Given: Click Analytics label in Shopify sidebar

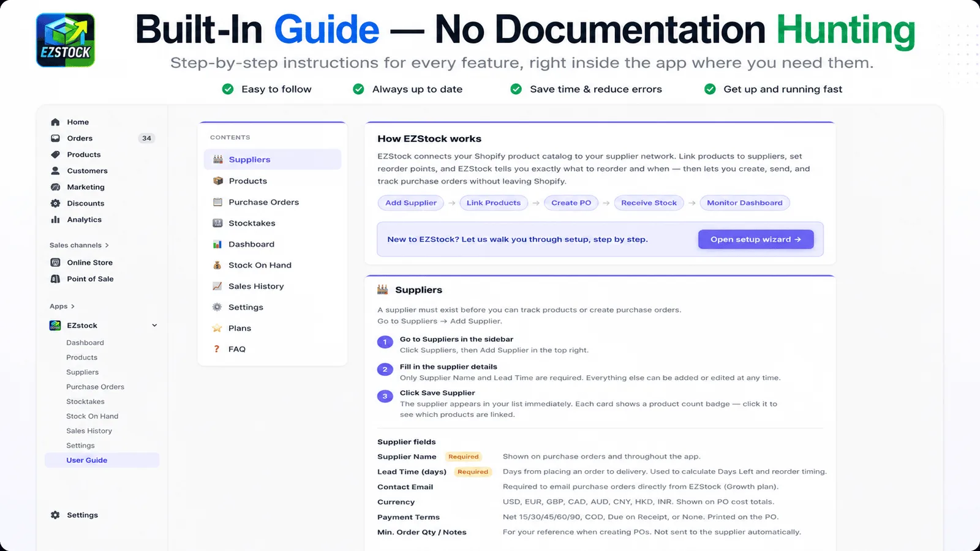Looking at the screenshot, I should click(x=85, y=219).
